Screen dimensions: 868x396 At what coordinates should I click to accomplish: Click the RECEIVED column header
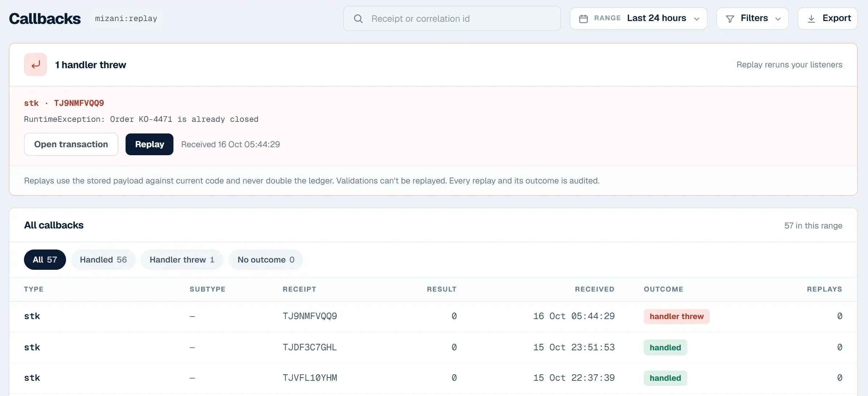click(x=594, y=289)
